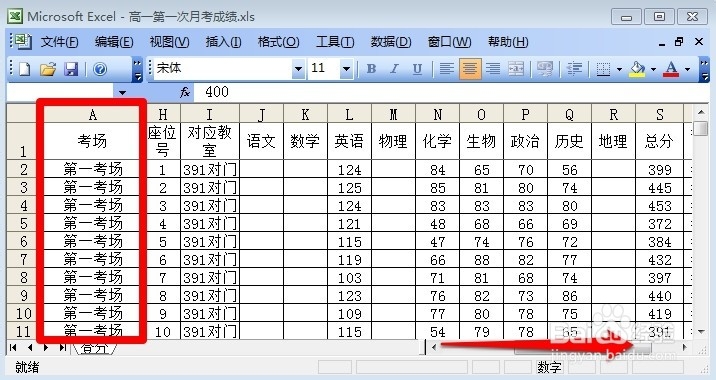716x380 pixels.
Task: Restore the workbook window
Action: pyautogui.click(x=679, y=42)
